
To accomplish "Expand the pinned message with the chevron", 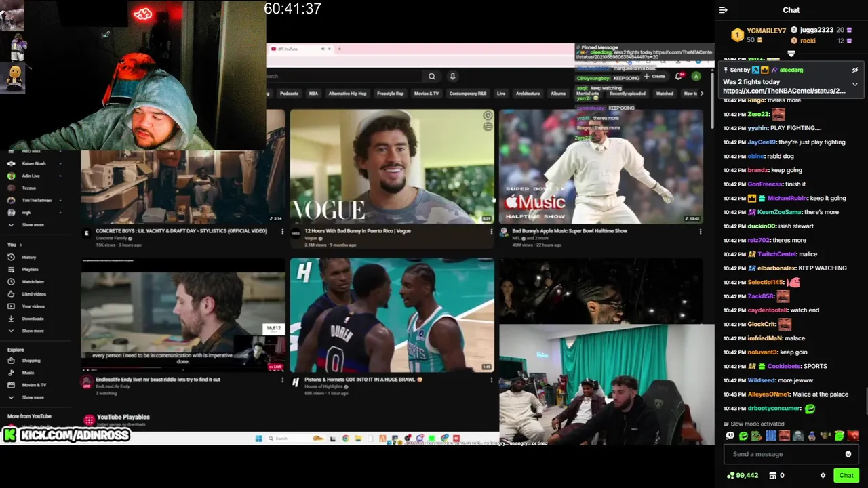I will [x=854, y=85].
